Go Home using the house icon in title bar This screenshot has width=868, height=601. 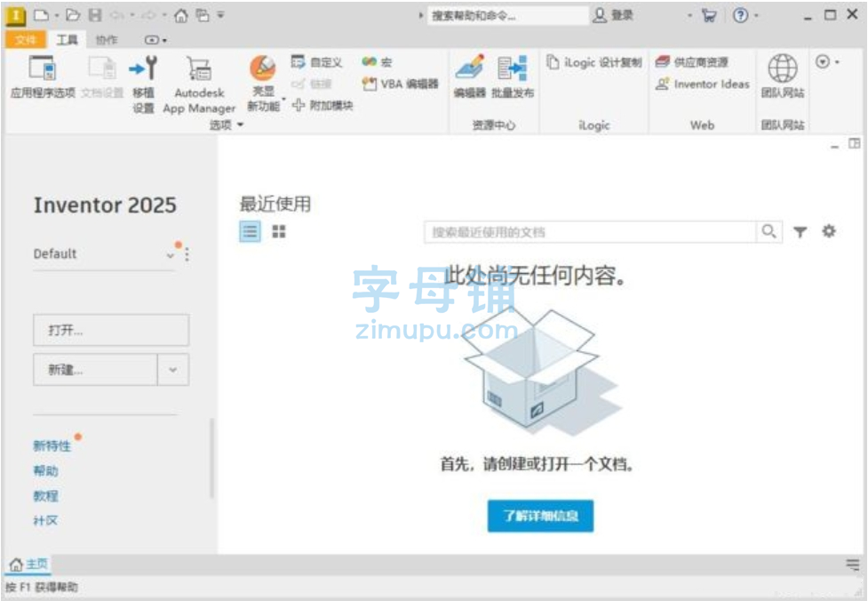pos(181,15)
